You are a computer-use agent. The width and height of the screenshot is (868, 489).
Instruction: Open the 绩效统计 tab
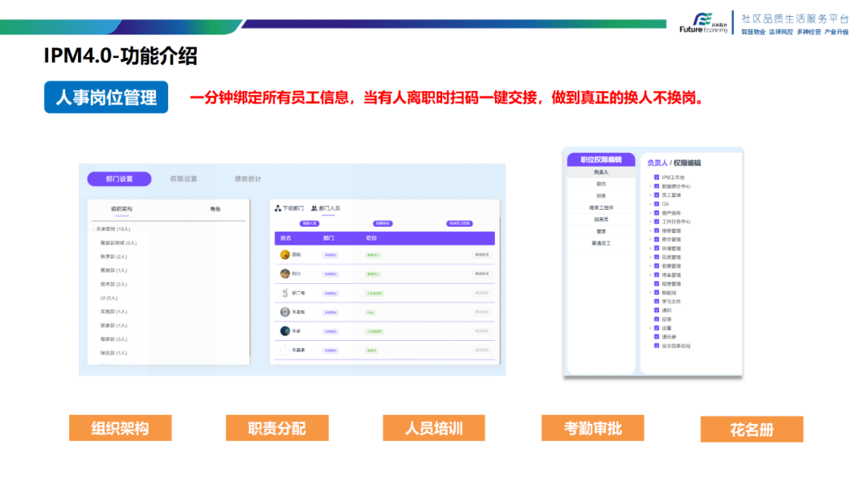[248, 179]
